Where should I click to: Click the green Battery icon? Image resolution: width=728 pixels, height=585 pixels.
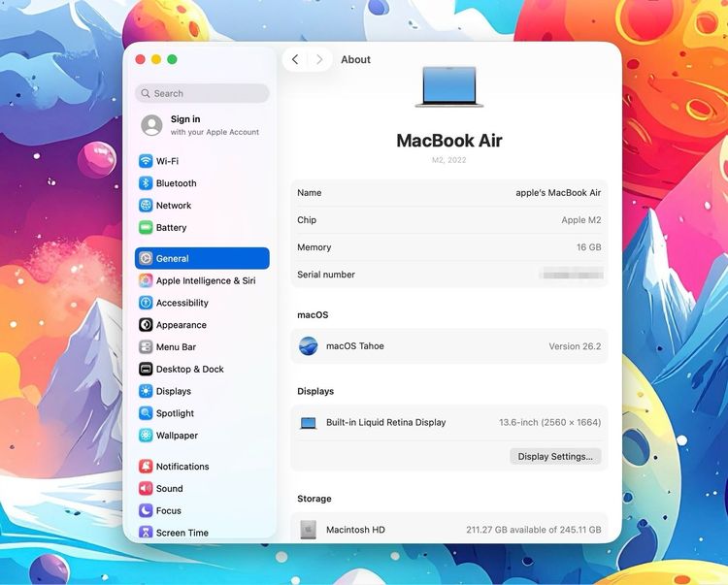tap(146, 227)
